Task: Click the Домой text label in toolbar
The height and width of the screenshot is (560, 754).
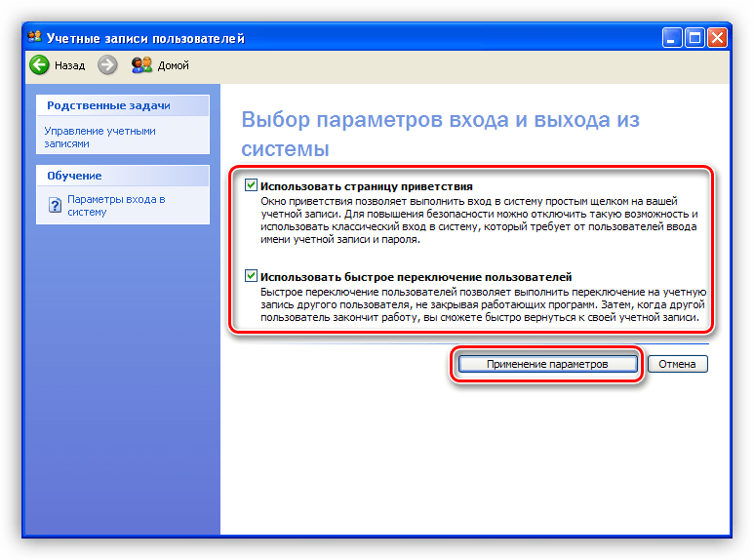Action: coord(173,65)
